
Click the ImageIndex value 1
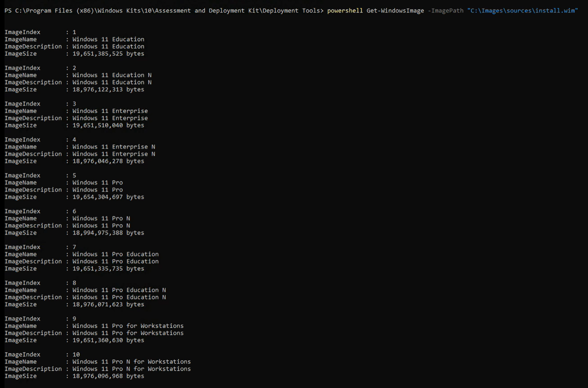[74, 32]
